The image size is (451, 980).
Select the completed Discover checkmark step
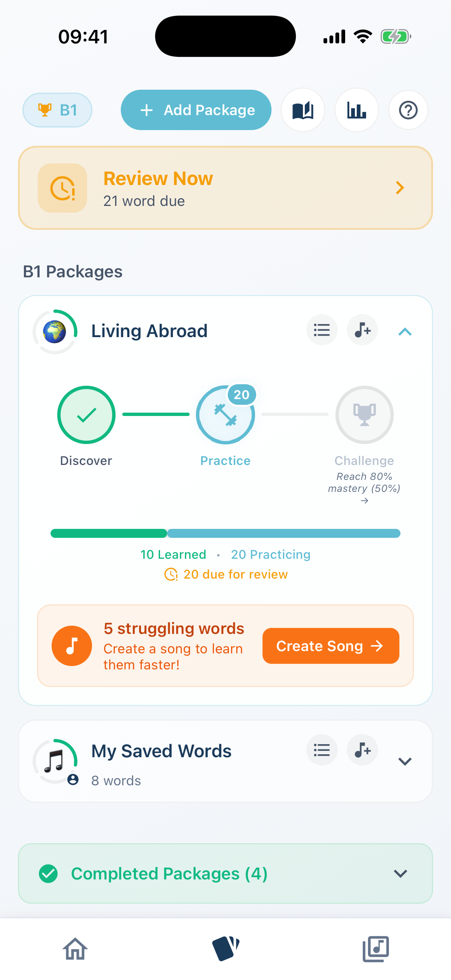86,415
